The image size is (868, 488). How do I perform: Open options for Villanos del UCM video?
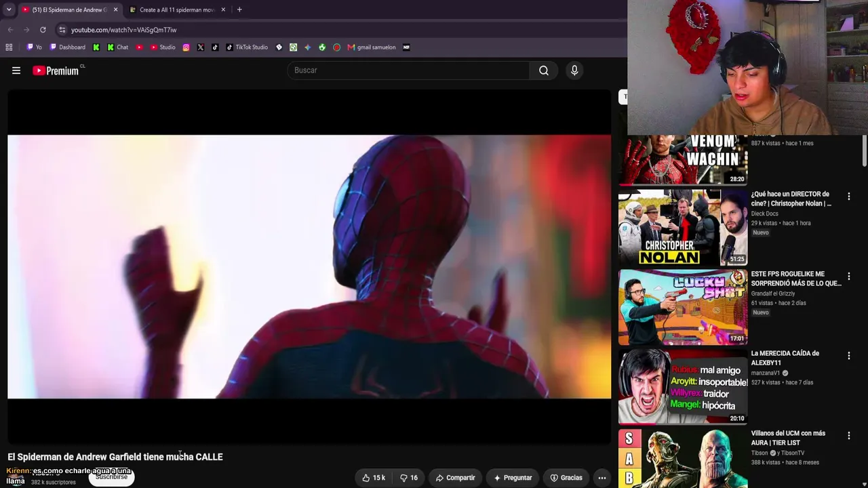click(848, 436)
